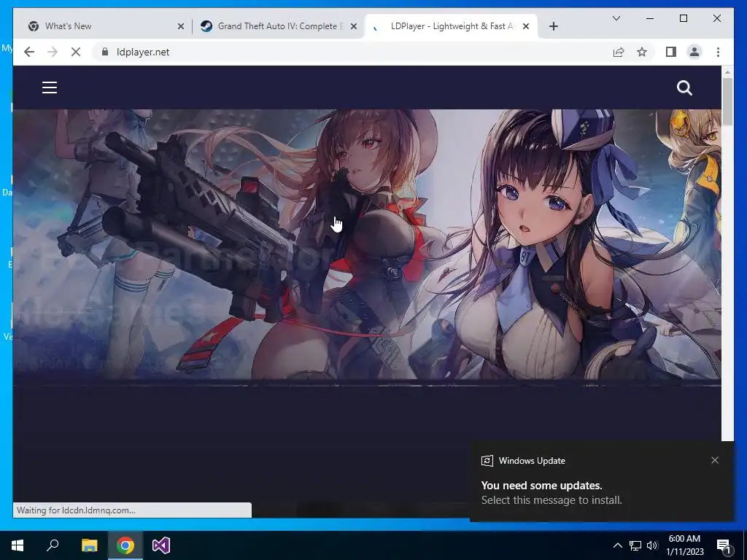Show hidden system tray icons
747x560 pixels.
tap(617, 545)
